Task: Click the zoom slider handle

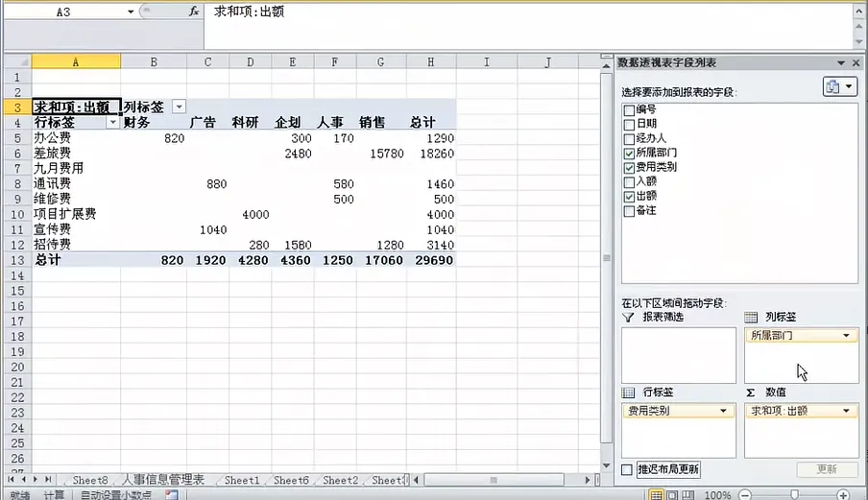Action: pyautogui.click(x=794, y=494)
